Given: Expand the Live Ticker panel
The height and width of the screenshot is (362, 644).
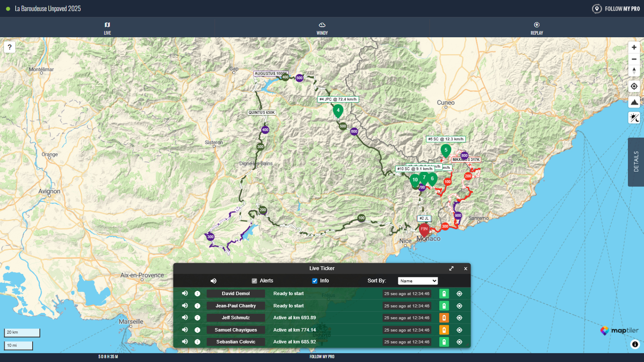Looking at the screenshot, I should (x=451, y=268).
